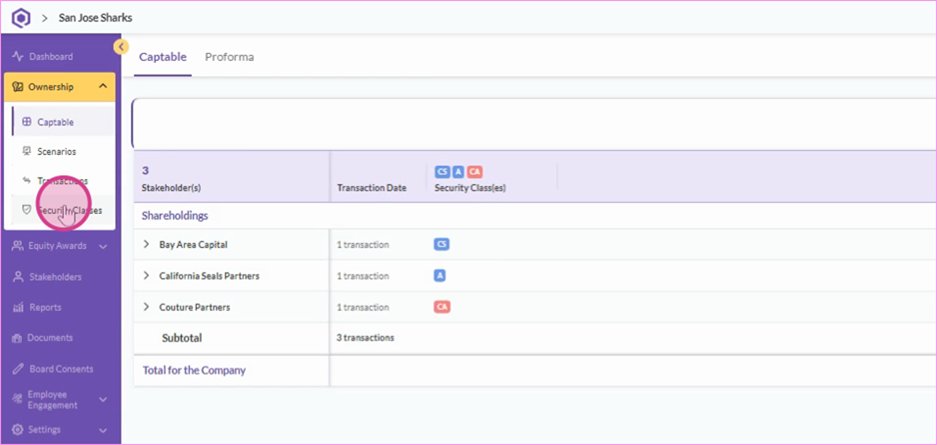Open the San Jose Sharks breadcrumb

(95, 18)
